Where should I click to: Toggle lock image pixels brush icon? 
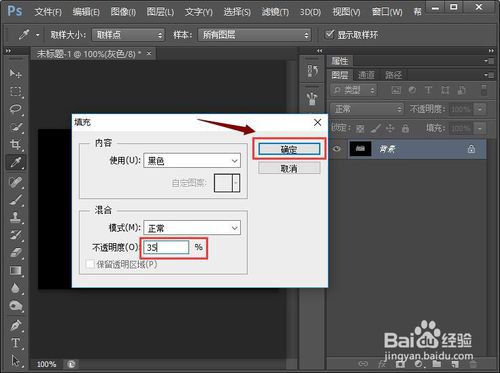click(x=376, y=128)
